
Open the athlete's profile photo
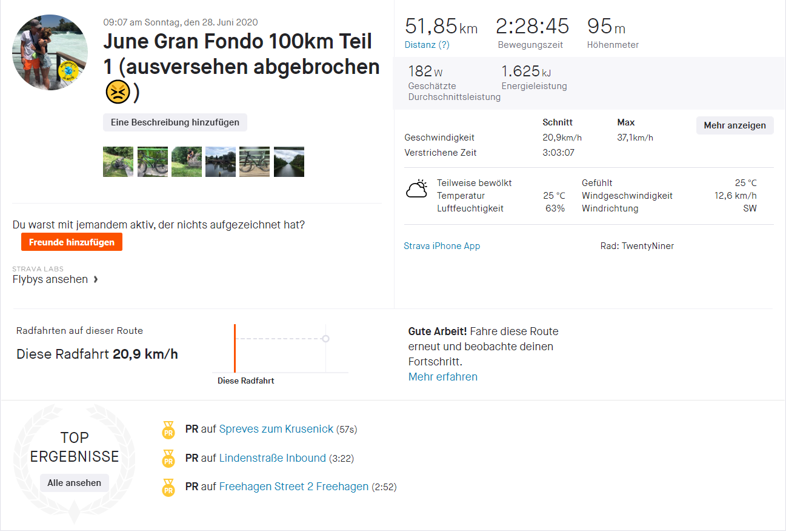click(x=49, y=52)
